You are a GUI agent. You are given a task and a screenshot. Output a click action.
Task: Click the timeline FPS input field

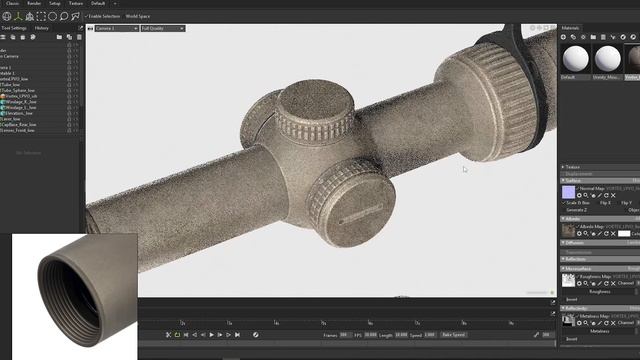tap(371, 335)
